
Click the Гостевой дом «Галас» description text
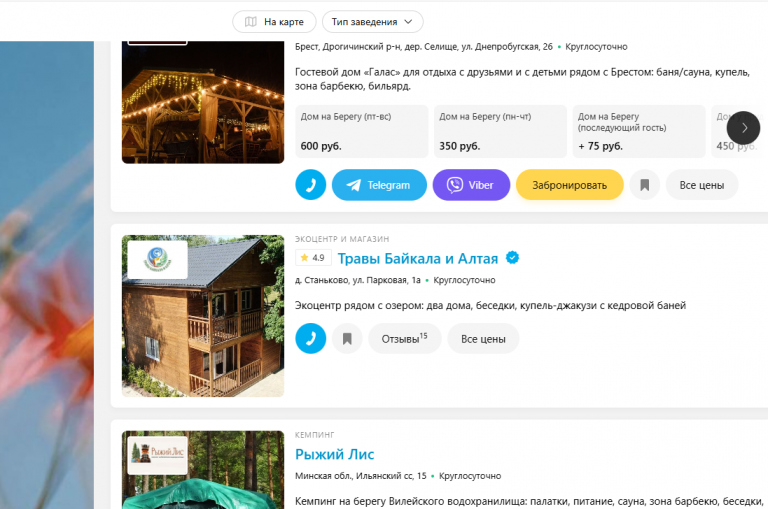[522, 79]
